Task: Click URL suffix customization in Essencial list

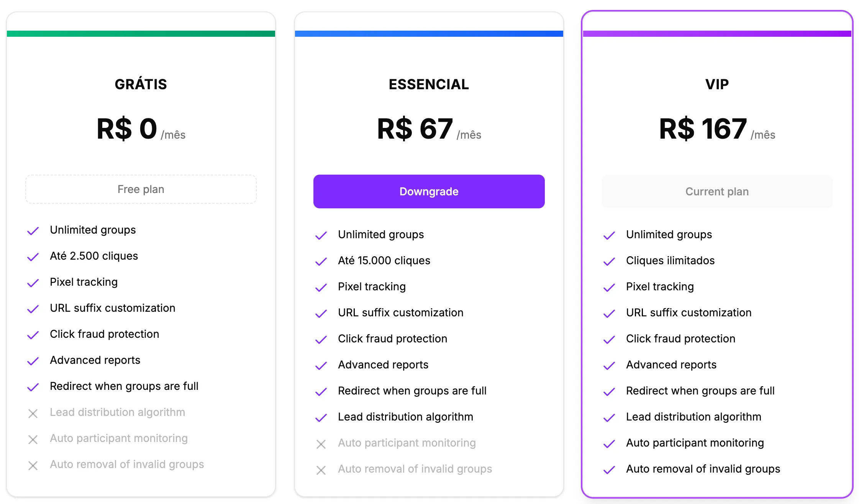Action: pos(400,313)
